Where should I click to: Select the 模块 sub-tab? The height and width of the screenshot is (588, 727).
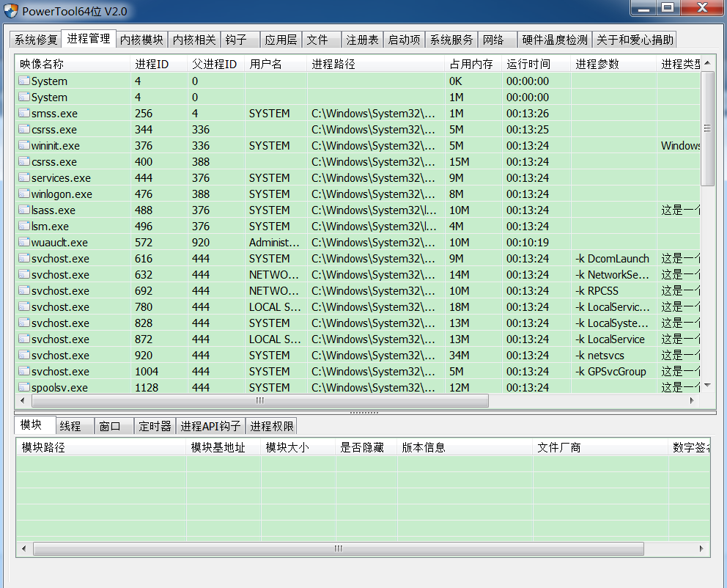(35, 425)
